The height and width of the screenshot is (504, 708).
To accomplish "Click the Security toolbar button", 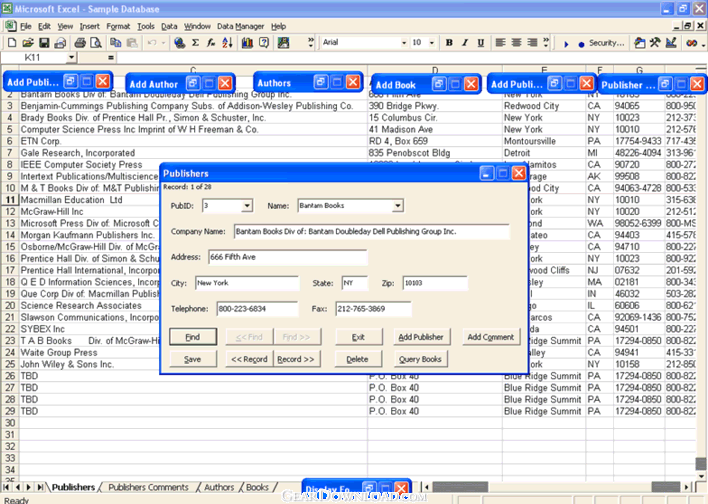I will point(606,43).
